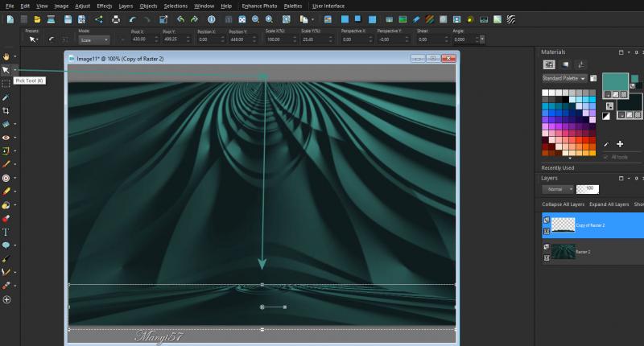Open the Mode dropdown set to Scale
The image size is (644, 346).
click(x=93, y=39)
